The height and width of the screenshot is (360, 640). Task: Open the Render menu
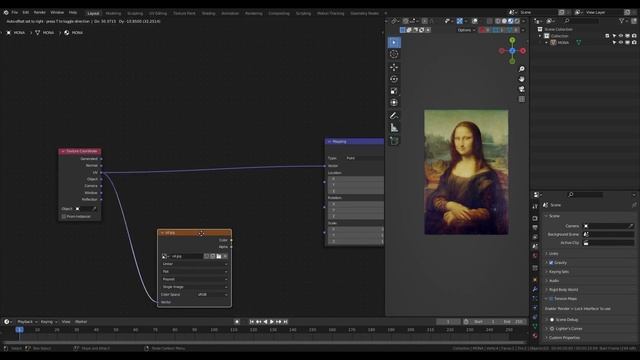pyautogui.click(x=40, y=13)
